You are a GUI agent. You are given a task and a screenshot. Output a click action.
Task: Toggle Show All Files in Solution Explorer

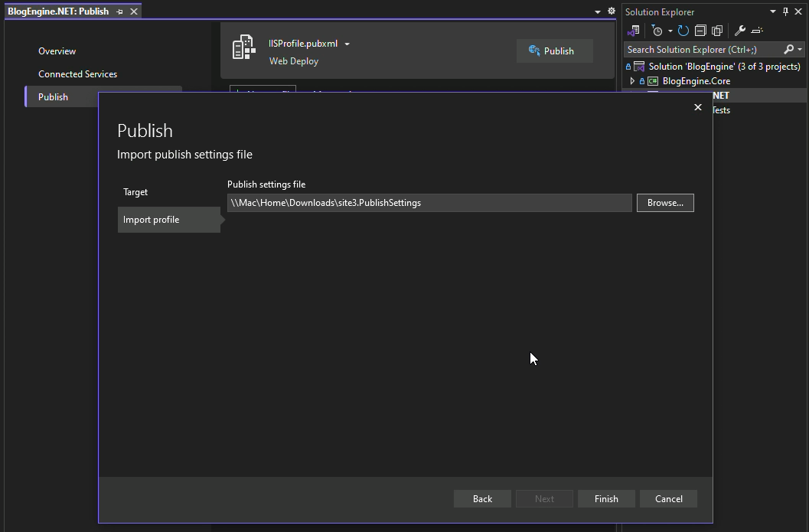pos(717,31)
